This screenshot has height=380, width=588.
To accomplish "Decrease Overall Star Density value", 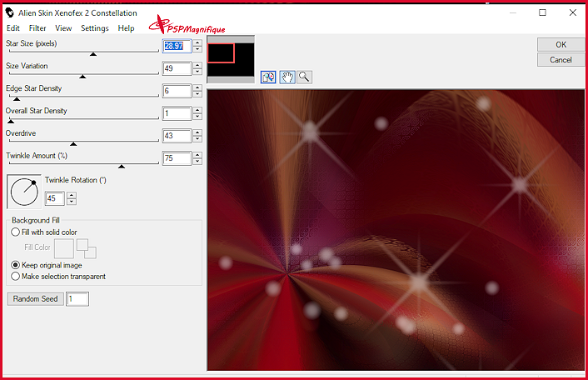I will pos(197,117).
